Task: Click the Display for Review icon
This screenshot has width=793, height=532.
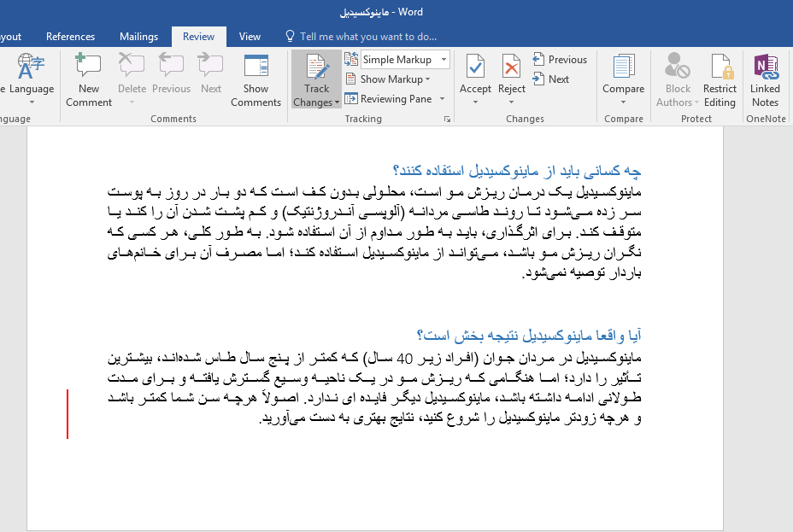Action: pyautogui.click(x=351, y=59)
